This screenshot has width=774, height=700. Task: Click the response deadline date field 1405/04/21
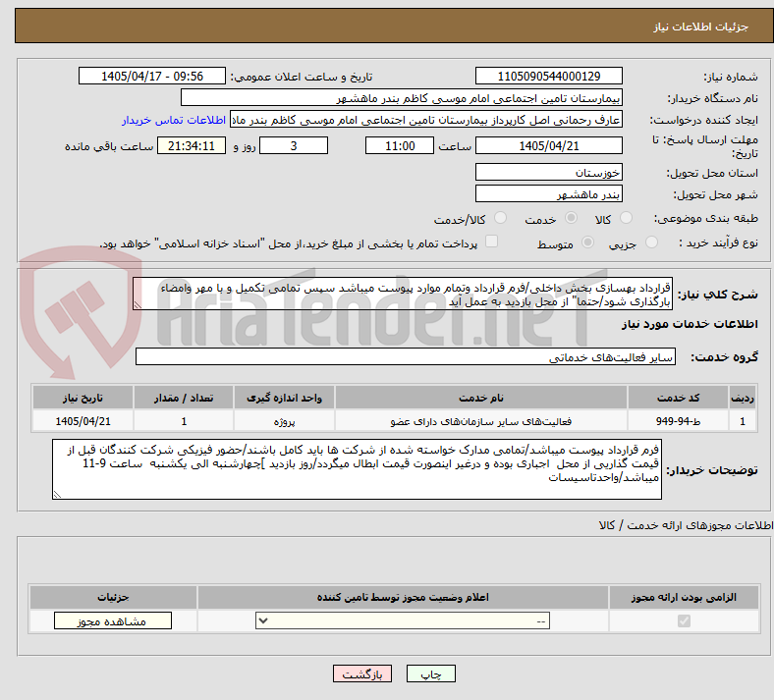click(x=549, y=145)
